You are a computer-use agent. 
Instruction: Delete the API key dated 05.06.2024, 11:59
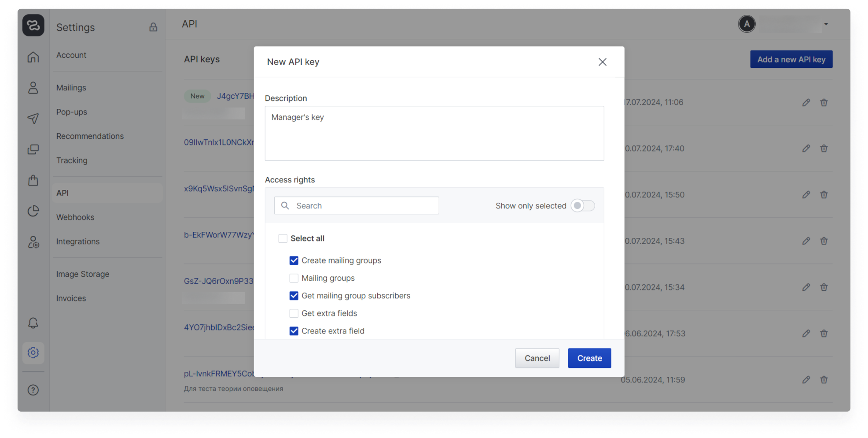point(824,380)
